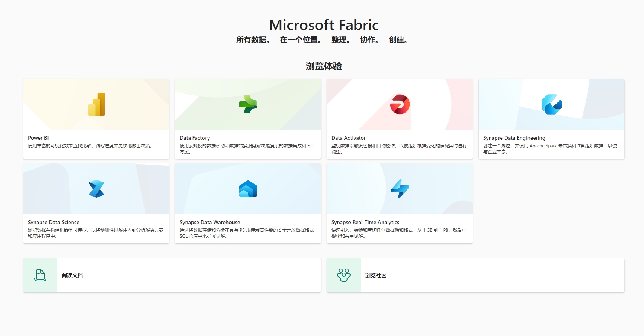Click the document icon beside 阅读文档

(x=40, y=275)
